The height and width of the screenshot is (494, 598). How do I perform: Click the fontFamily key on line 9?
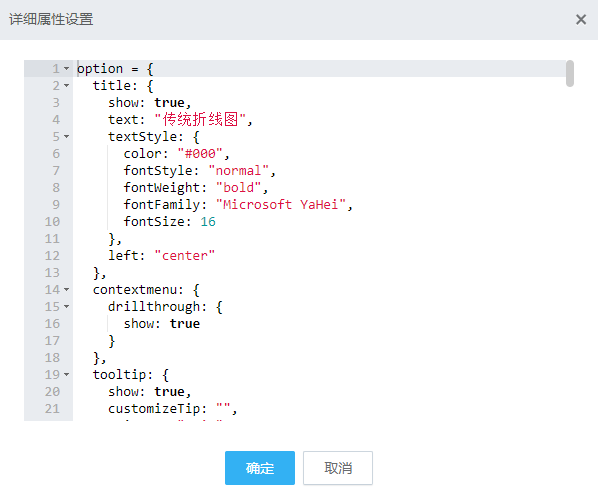coord(161,205)
